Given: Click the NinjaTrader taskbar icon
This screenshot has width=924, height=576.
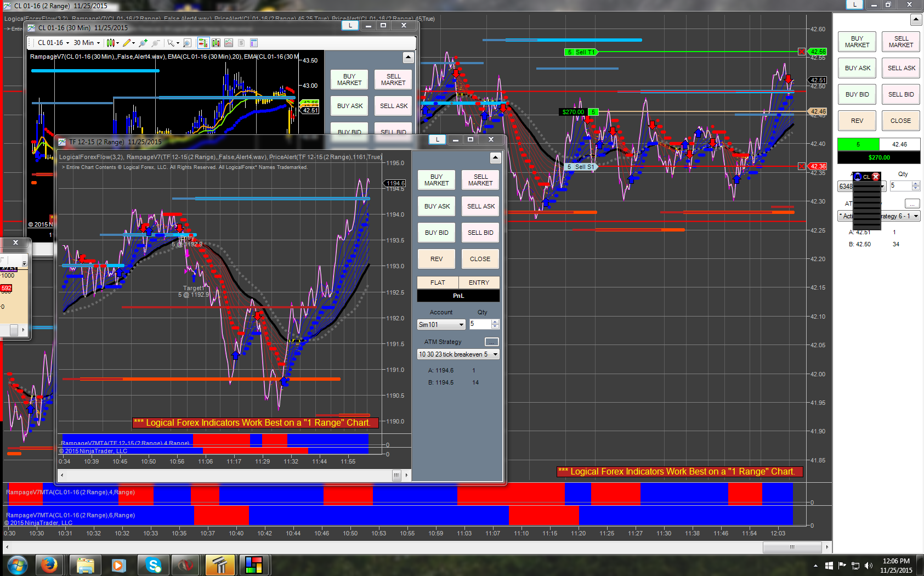Looking at the screenshot, I should [x=186, y=564].
